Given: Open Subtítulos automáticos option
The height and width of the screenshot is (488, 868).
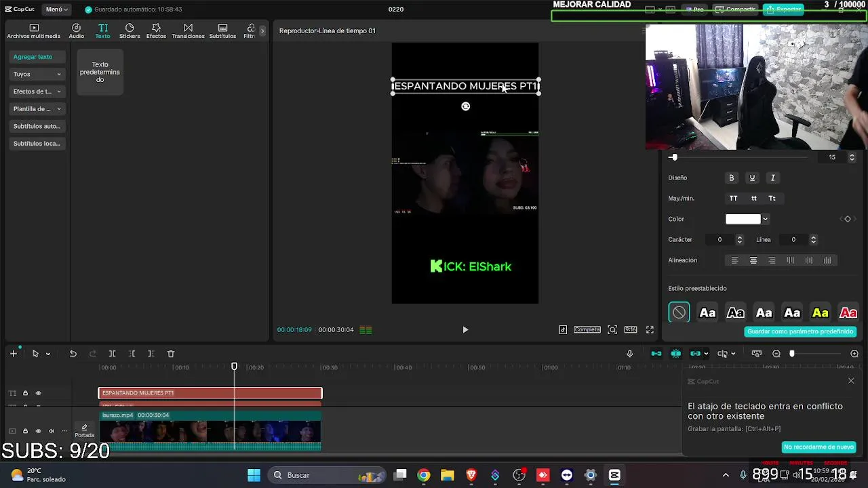Looking at the screenshot, I should (37, 126).
